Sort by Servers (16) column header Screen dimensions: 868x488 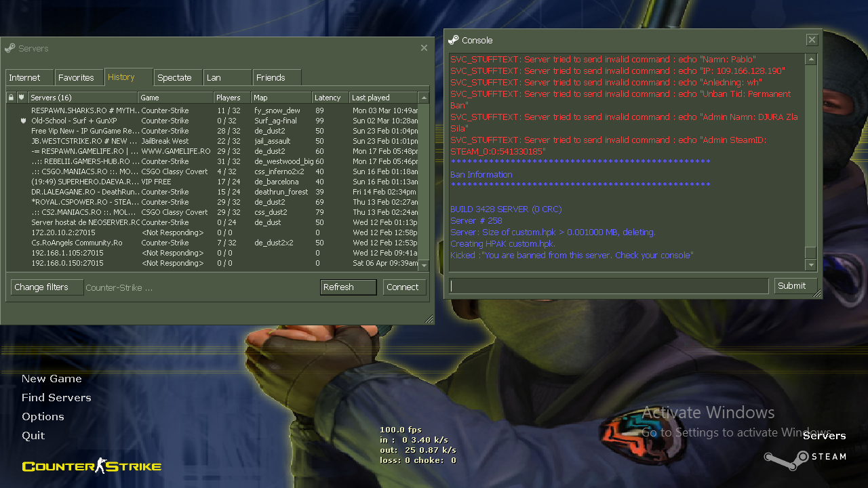point(83,98)
